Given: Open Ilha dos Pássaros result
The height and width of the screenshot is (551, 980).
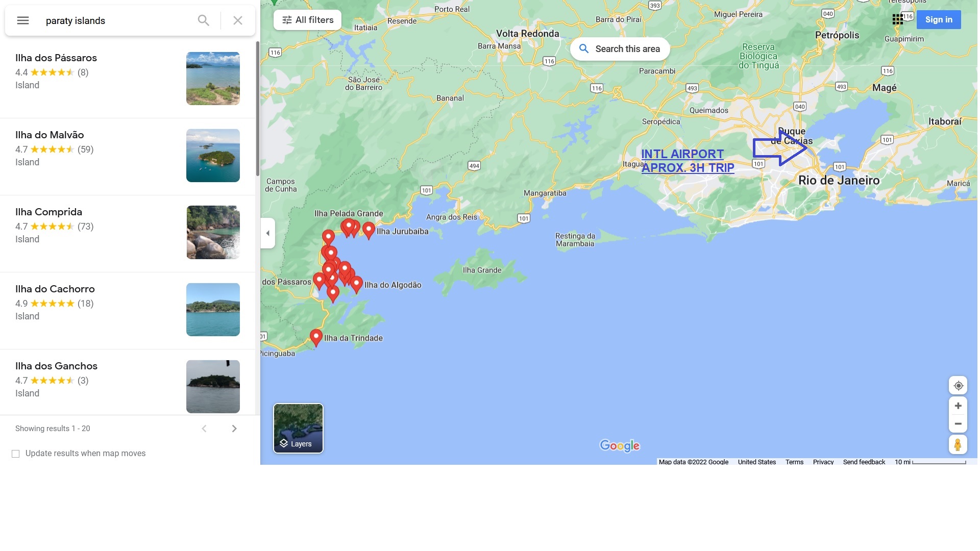Looking at the screenshot, I should pyautogui.click(x=128, y=80).
